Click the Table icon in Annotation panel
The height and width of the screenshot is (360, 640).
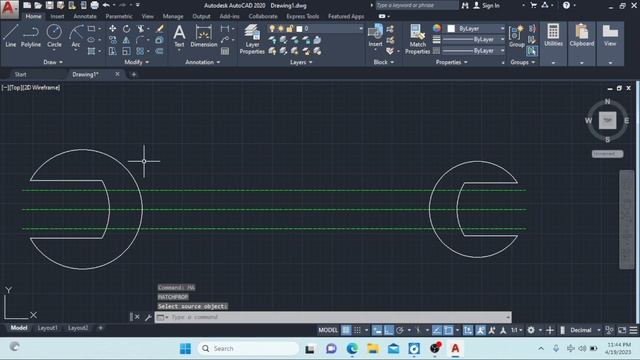(225, 51)
